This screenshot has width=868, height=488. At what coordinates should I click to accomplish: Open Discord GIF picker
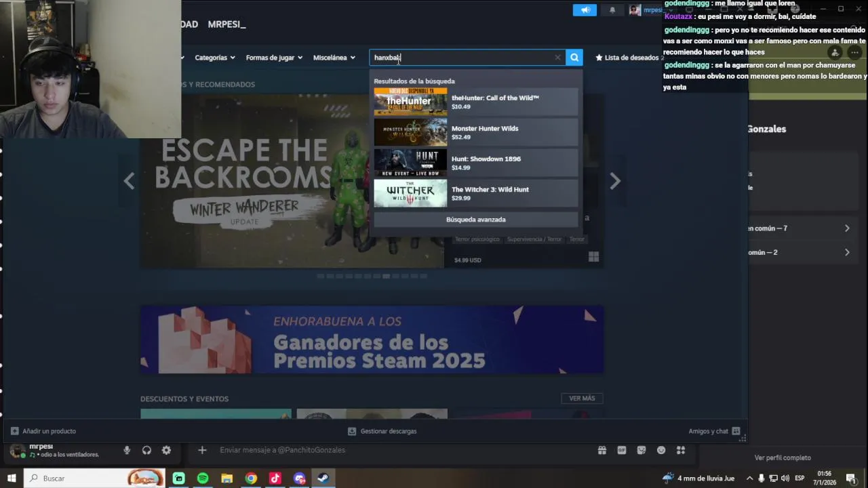(x=622, y=450)
